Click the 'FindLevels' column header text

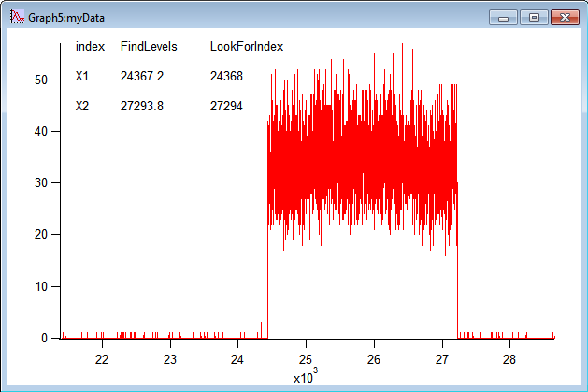[x=149, y=47]
